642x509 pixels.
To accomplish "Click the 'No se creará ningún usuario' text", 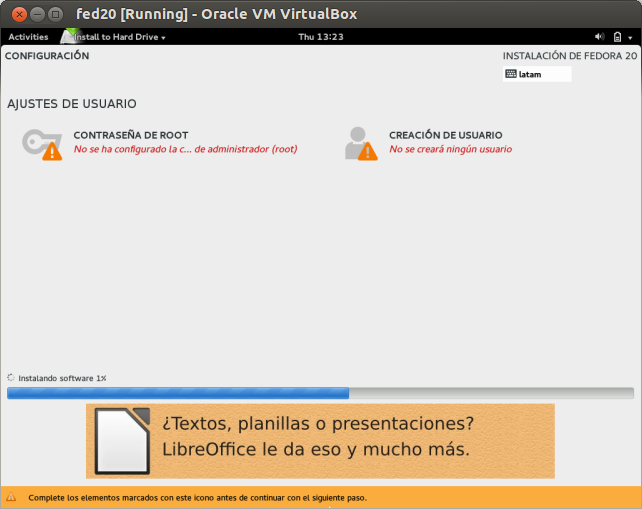I will pyautogui.click(x=450, y=149).
